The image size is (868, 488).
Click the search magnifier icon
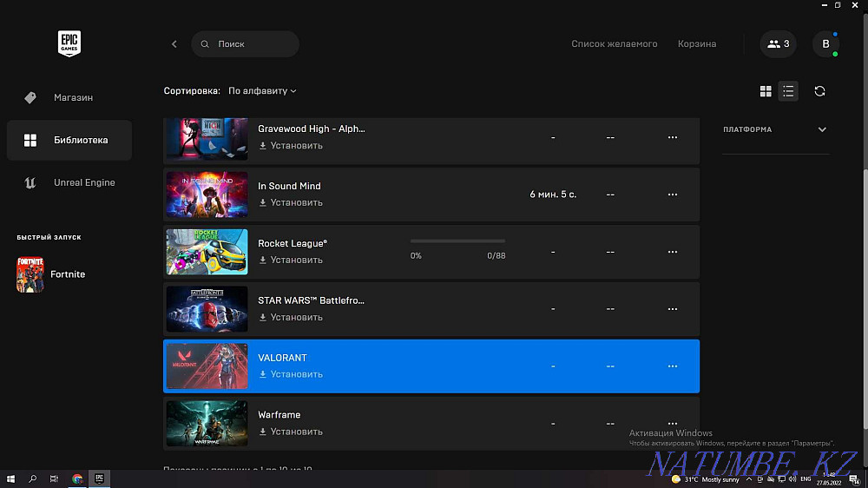205,43
